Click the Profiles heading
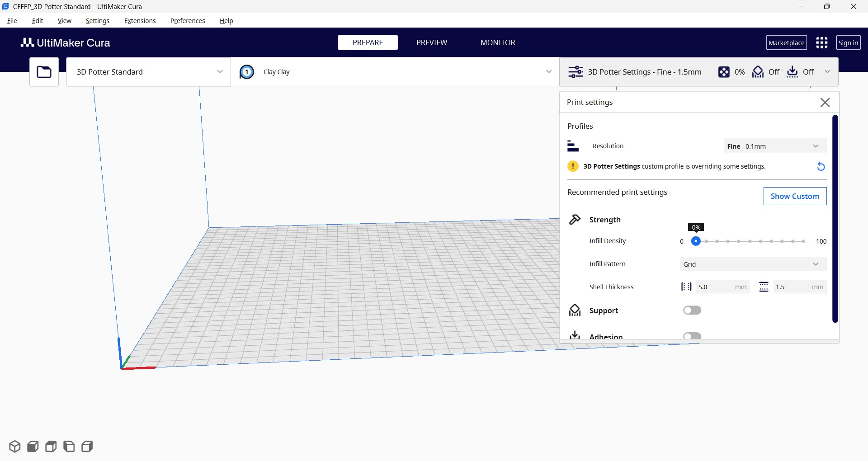Viewport: 868px width, 461px height. [580, 126]
